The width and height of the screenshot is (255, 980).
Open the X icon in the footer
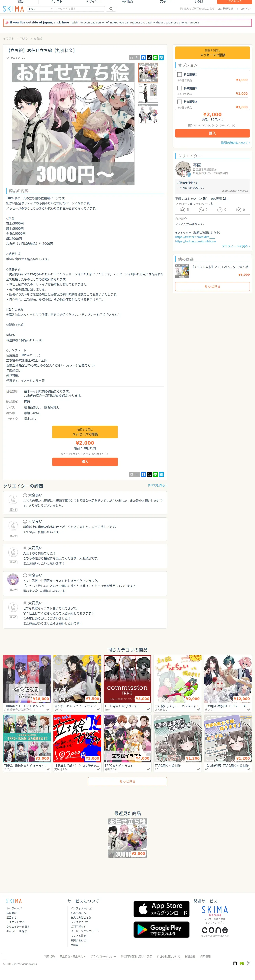[x=248, y=963]
